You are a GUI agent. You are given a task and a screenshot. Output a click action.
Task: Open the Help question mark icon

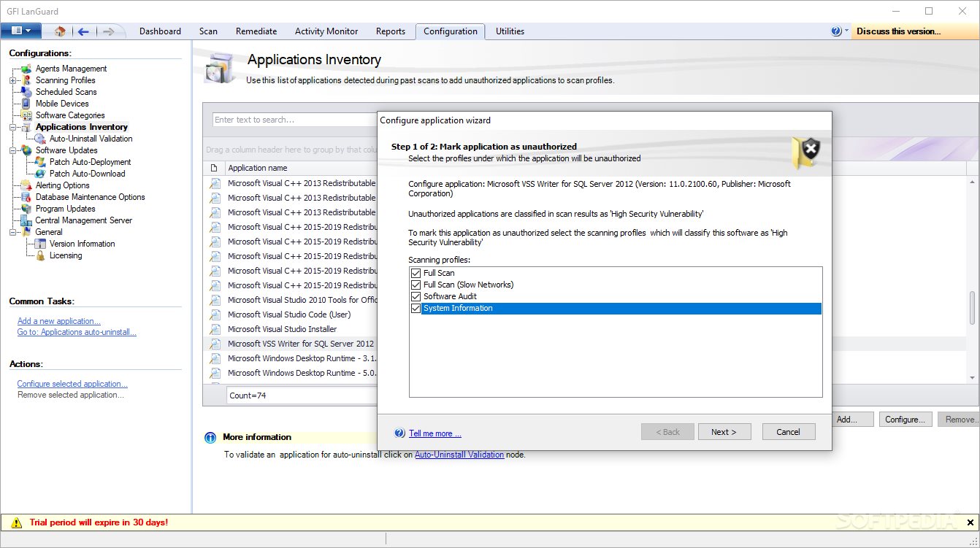[836, 31]
